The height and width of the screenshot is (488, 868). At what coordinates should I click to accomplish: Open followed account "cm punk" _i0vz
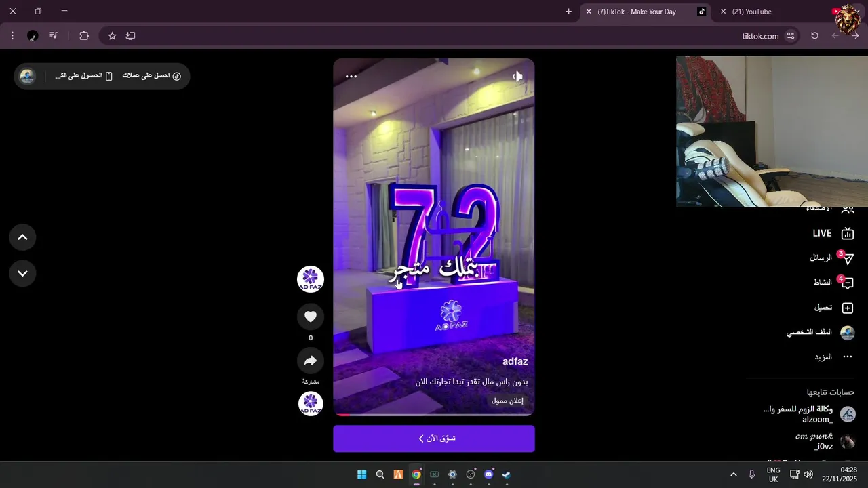825,441
